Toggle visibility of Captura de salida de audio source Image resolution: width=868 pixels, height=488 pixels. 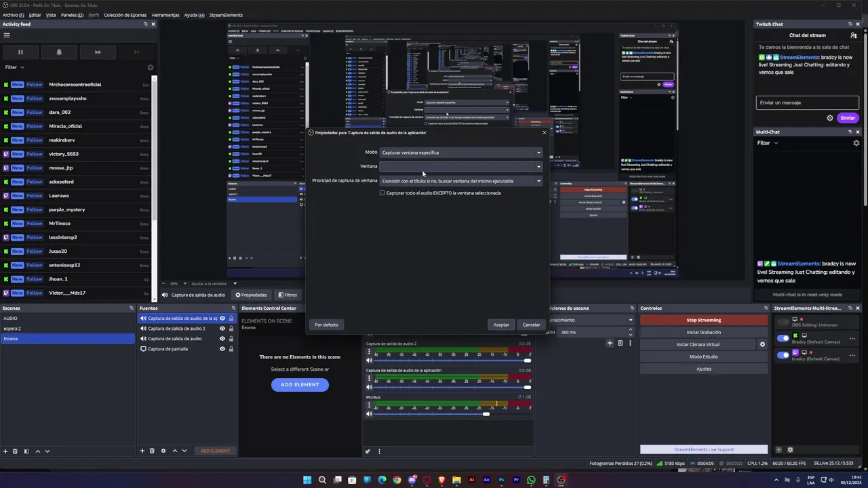(222, 339)
